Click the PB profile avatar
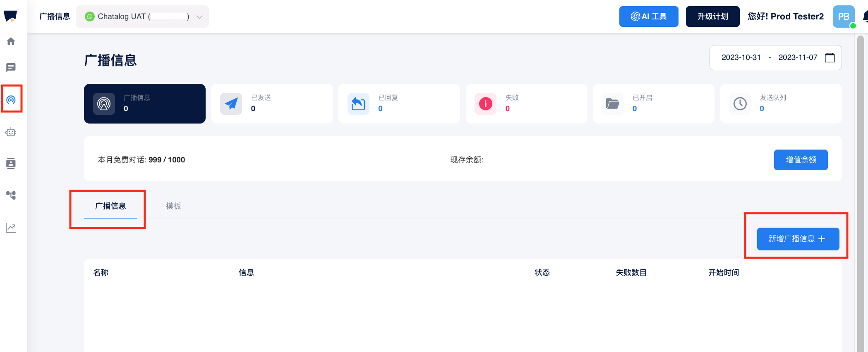This screenshot has width=868, height=352. coord(843,17)
